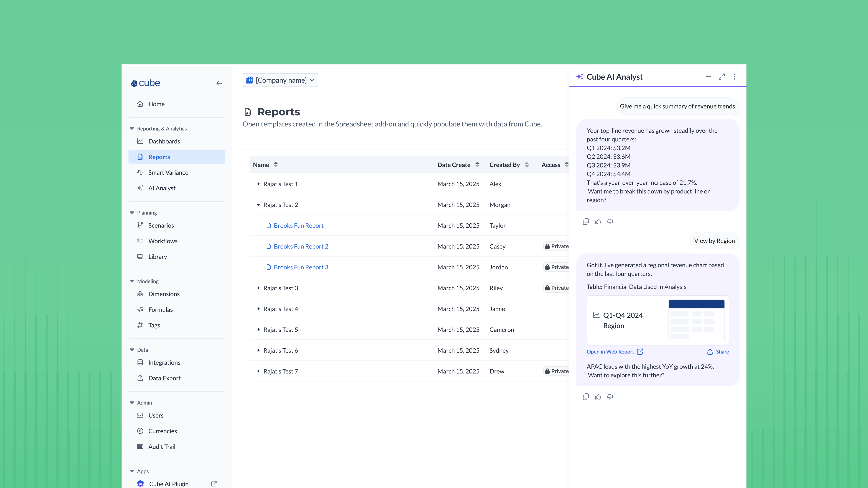Open the Cube AI Analyst three-dot menu
This screenshot has height=488, width=868.
(x=735, y=76)
